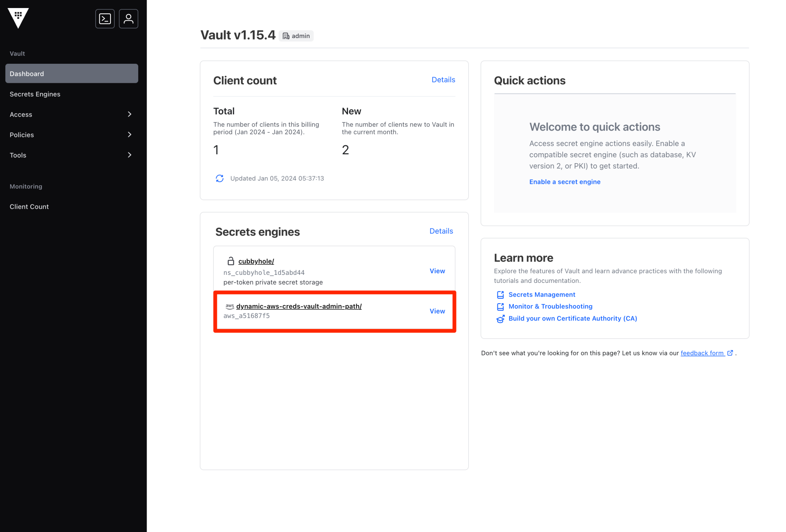Click the external link icon next to feedback form
Screen dimensions: 786x532
tap(730, 353)
